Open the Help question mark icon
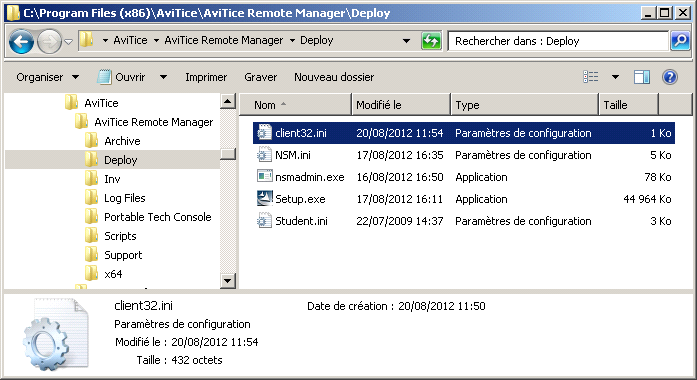697x380 pixels. pyautogui.click(x=669, y=77)
